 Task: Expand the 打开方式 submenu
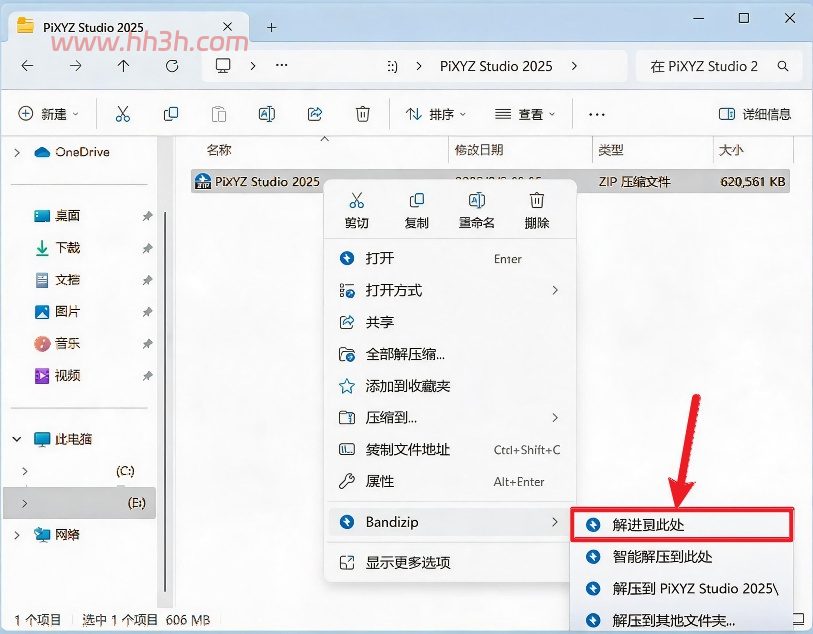coord(450,290)
